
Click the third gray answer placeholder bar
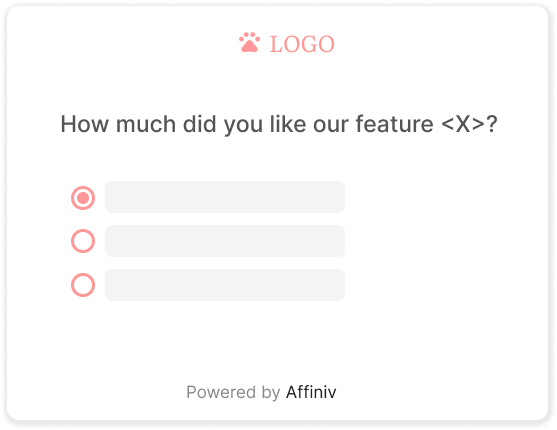[225, 285]
